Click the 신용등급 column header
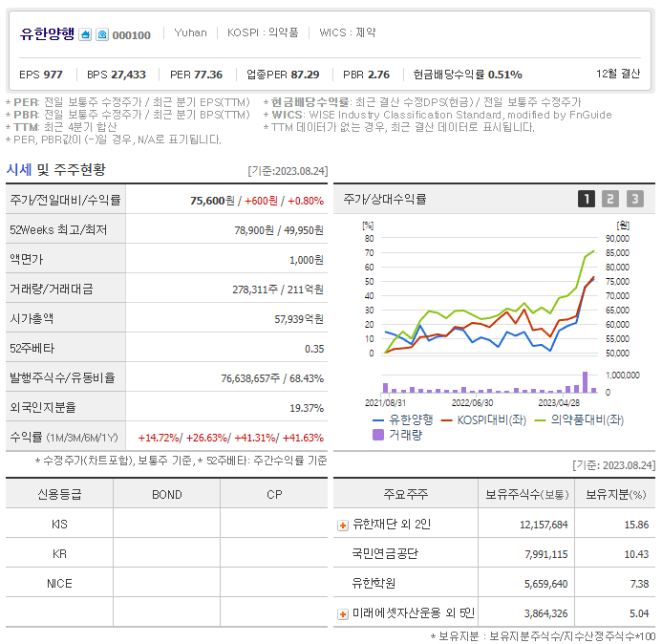 click(59, 494)
